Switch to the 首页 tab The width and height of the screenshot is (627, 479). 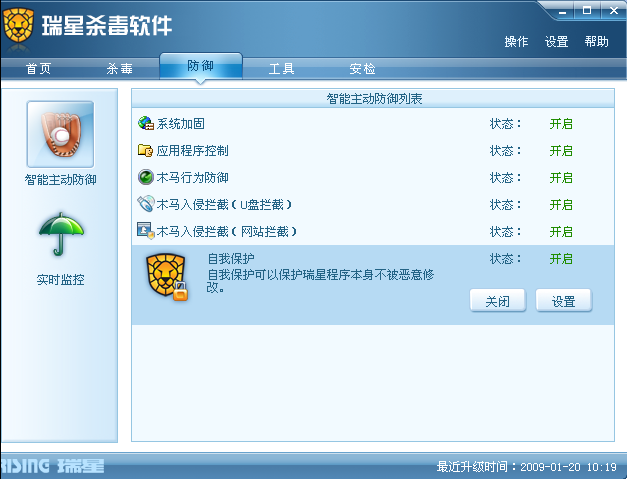(x=38, y=69)
